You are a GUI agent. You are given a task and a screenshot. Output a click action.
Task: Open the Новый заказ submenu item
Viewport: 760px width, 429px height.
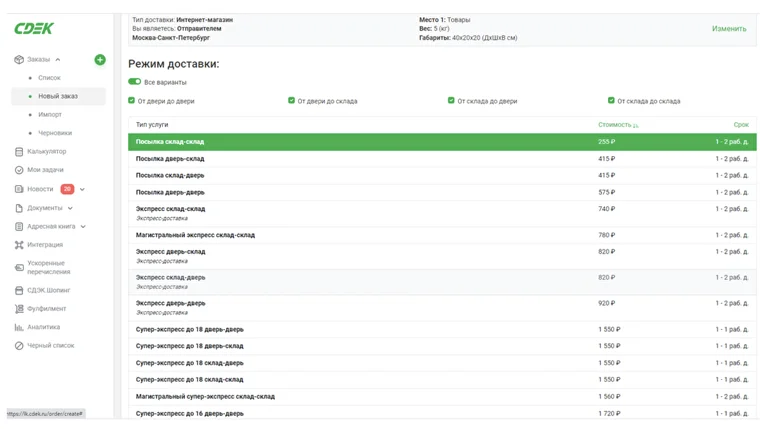pyautogui.click(x=58, y=96)
